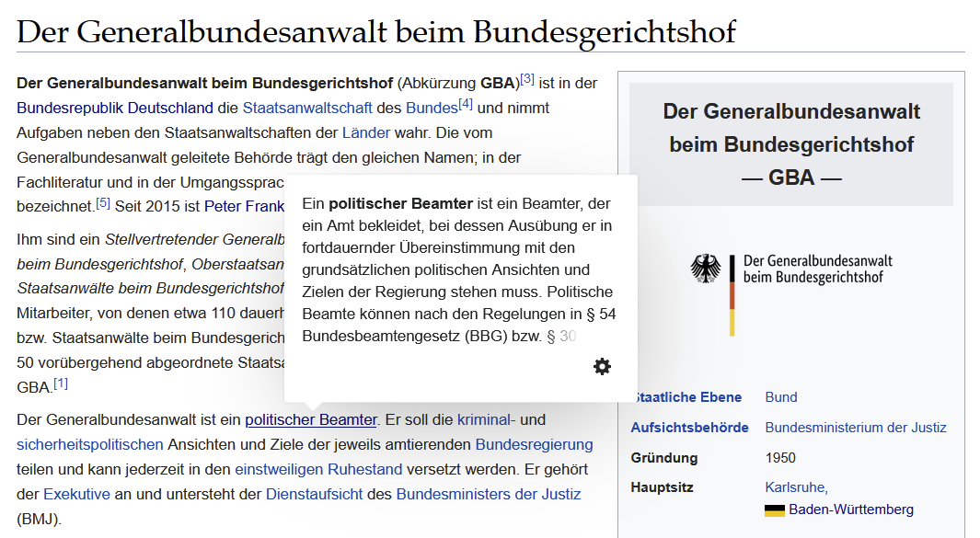Open the Dienstaufsicht article
Image resolution: width=980 pixels, height=538 pixels.
click(x=315, y=495)
